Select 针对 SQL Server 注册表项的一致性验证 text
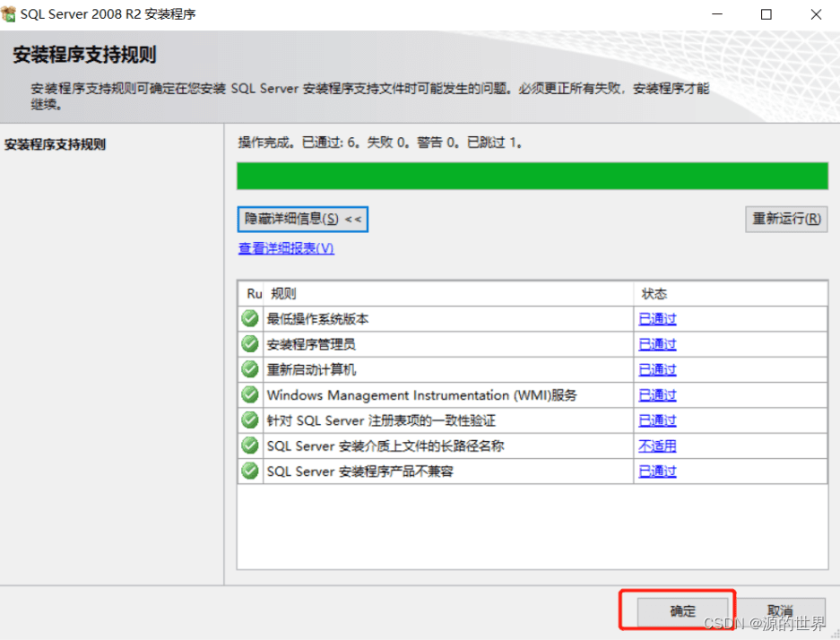This screenshot has height=640, width=840. coord(381,421)
